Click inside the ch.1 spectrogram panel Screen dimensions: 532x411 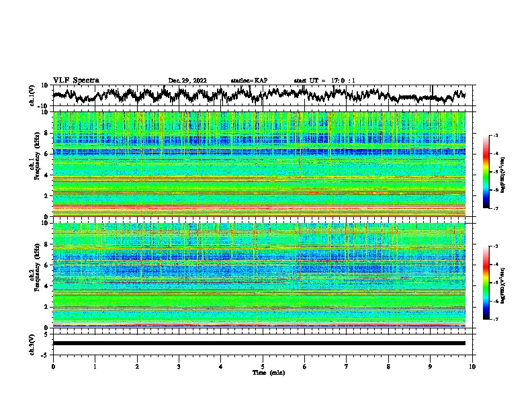[259, 164]
